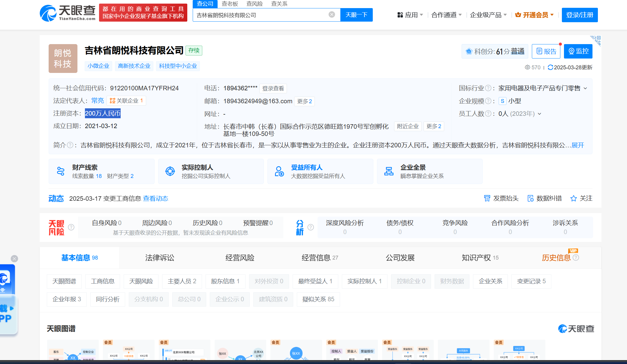Click the refresh icon next to 2025-03-28更新
627x364 pixels.
click(550, 67)
